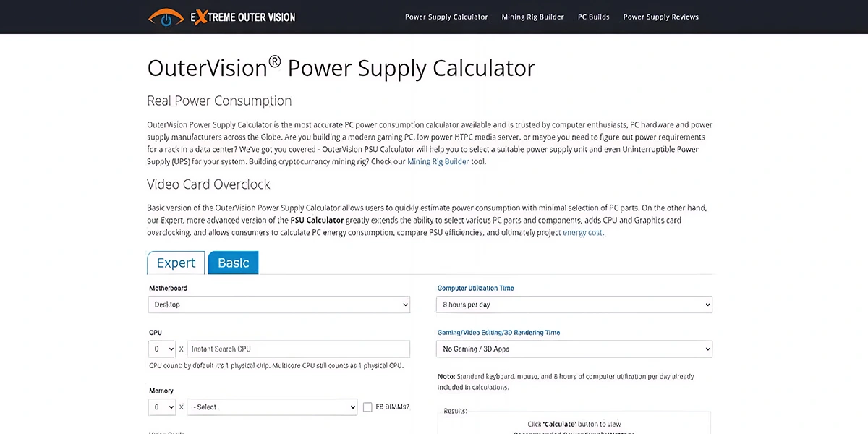Follow the inline Mining Rig Builder tool link

[438, 161]
